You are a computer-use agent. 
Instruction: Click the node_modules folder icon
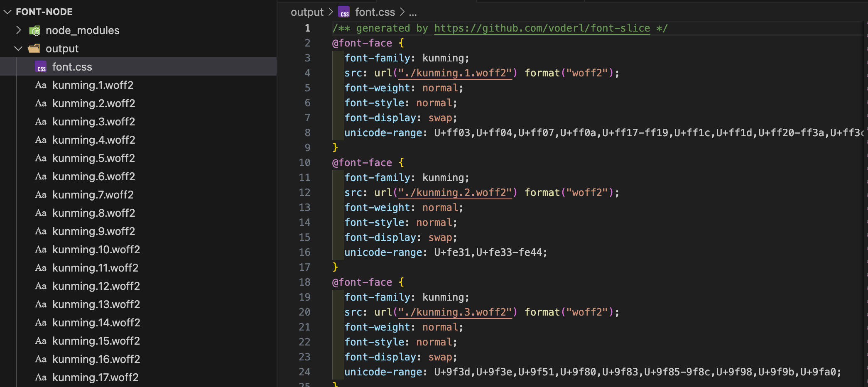[34, 30]
